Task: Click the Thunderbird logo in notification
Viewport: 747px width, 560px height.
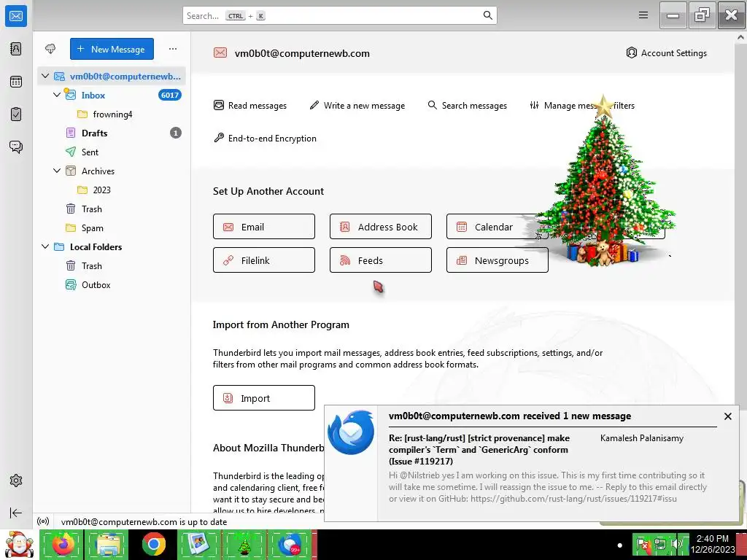Action: coord(351,432)
